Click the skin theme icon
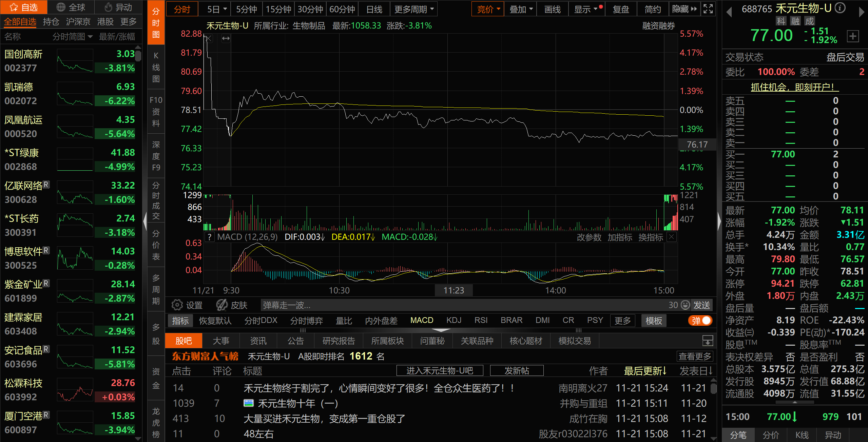868x442 pixels. [222, 305]
